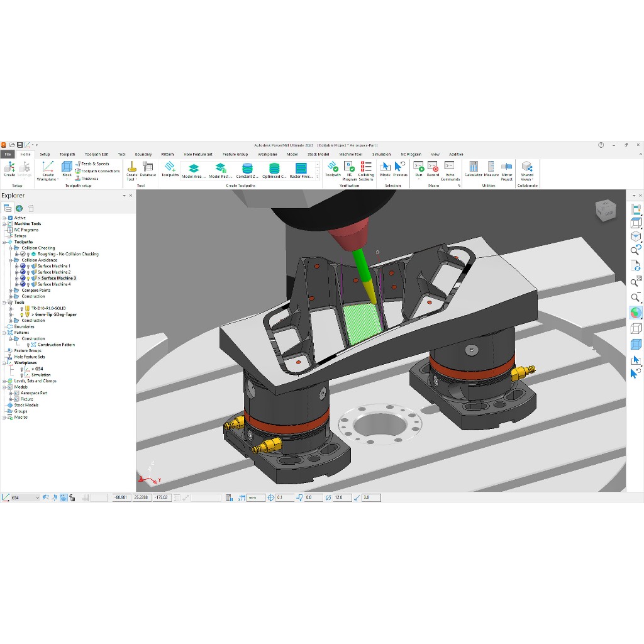Open the Simulation ribbon tab
644x644 pixels.
381,154
